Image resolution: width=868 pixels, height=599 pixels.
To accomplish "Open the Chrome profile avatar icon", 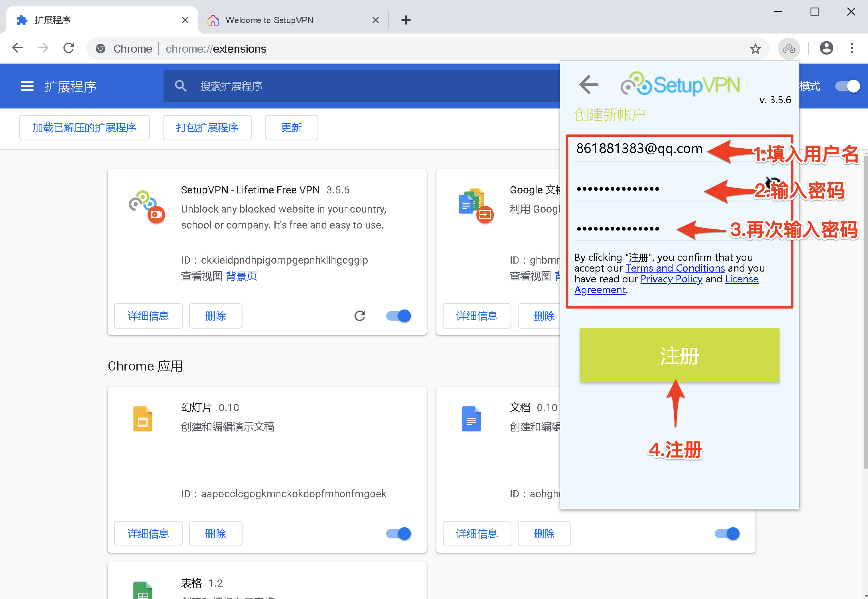I will (x=826, y=49).
